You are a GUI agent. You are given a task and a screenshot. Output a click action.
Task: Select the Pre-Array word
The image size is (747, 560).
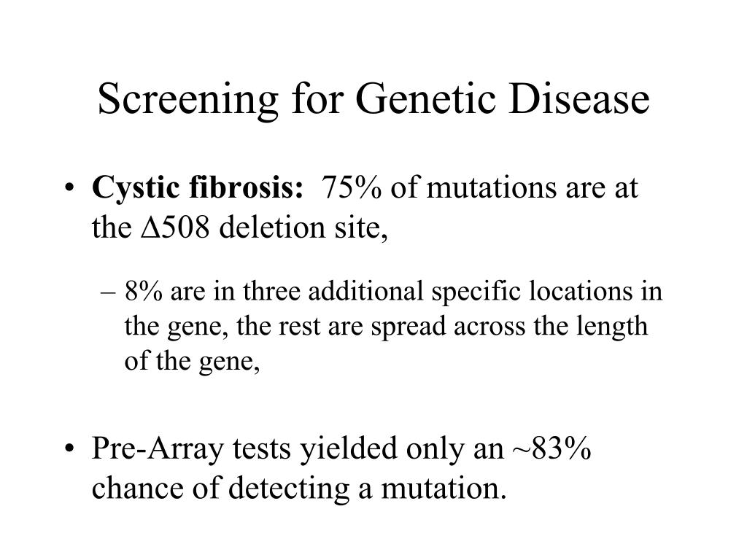coord(158,449)
